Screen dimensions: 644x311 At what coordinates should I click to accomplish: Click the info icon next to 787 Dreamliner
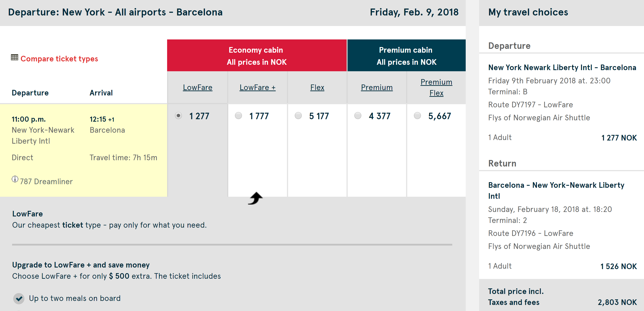(x=15, y=179)
